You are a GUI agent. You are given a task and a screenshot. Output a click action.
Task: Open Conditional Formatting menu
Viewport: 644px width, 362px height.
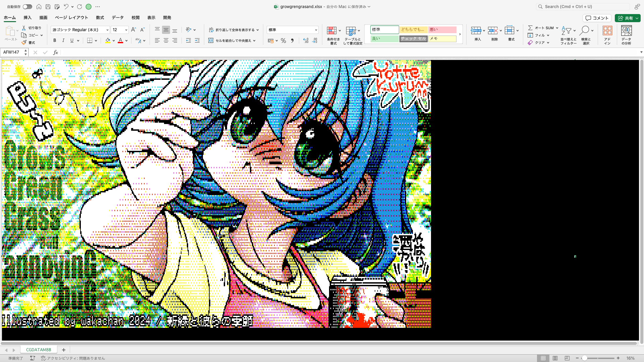[333, 35]
